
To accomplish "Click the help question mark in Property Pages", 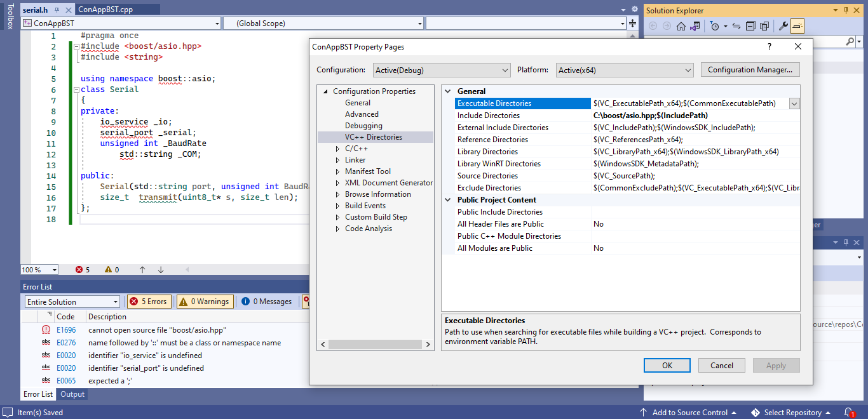I will tap(770, 46).
